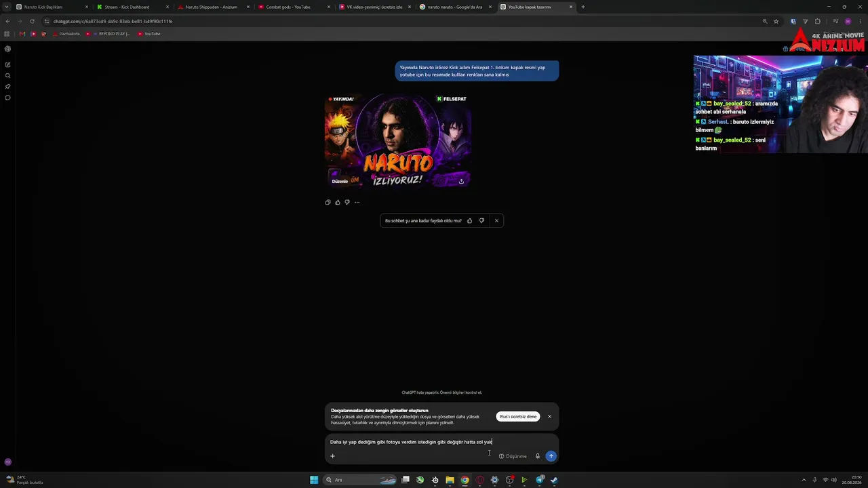Bookmark this page with the star icon
Image resolution: width=868 pixels, height=488 pixels.
(x=776, y=21)
